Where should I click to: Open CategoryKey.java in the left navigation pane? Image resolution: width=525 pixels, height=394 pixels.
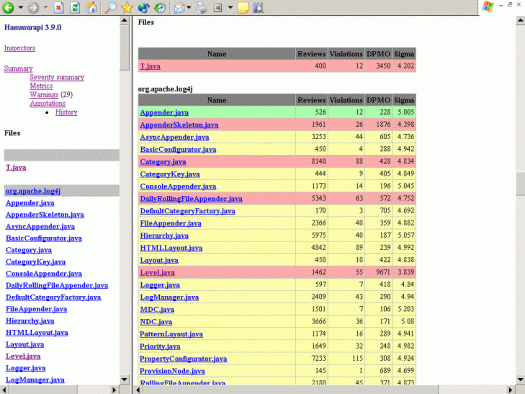[x=35, y=262]
